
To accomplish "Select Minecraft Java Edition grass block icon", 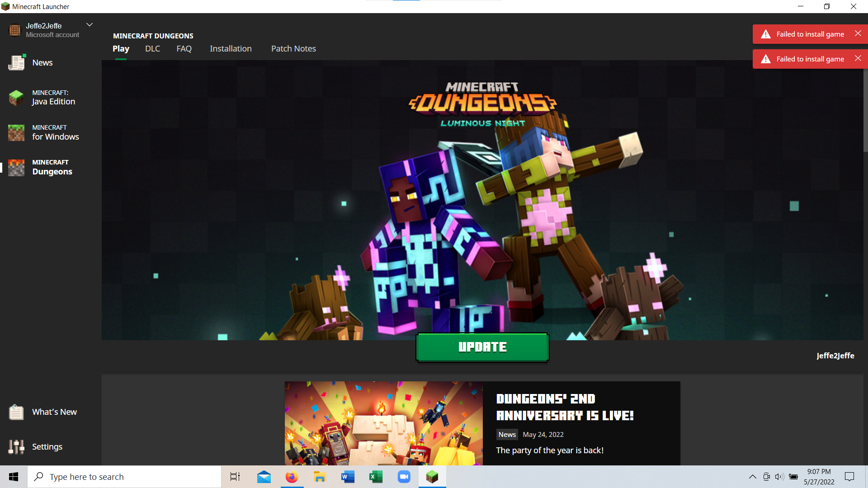I will pos(17,98).
